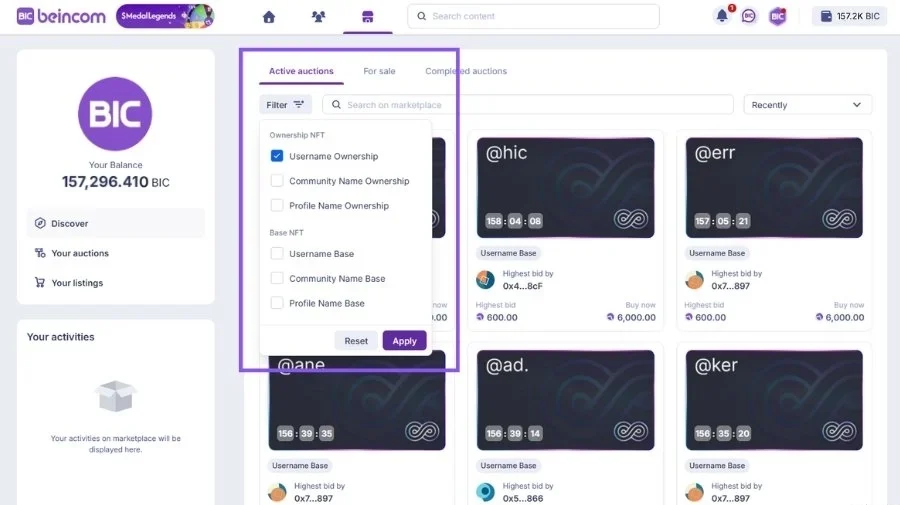Focus the Search content field
The image size is (900, 505).
(533, 16)
